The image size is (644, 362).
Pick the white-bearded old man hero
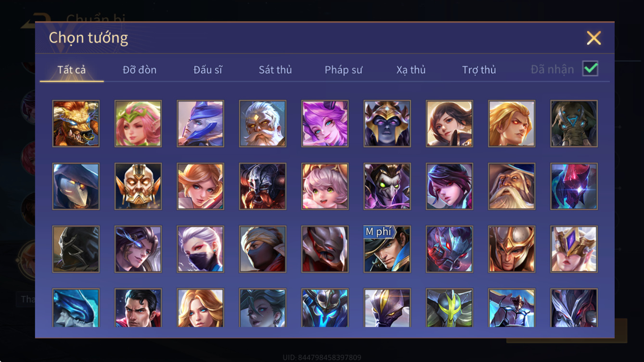(x=263, y=123)
